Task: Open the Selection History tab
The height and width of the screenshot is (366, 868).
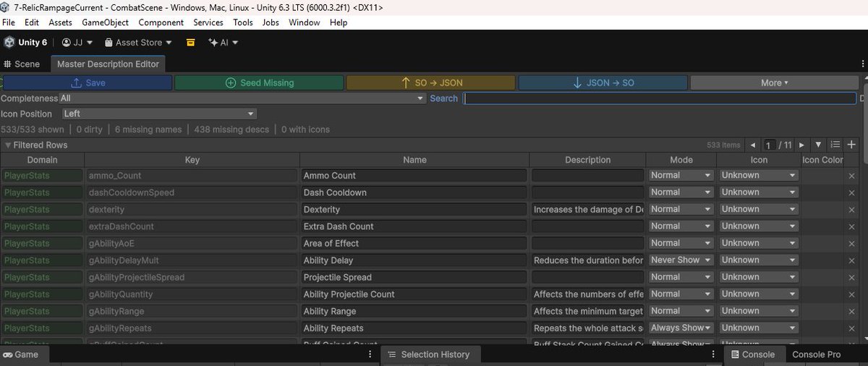Action: [x=429, y=354]
